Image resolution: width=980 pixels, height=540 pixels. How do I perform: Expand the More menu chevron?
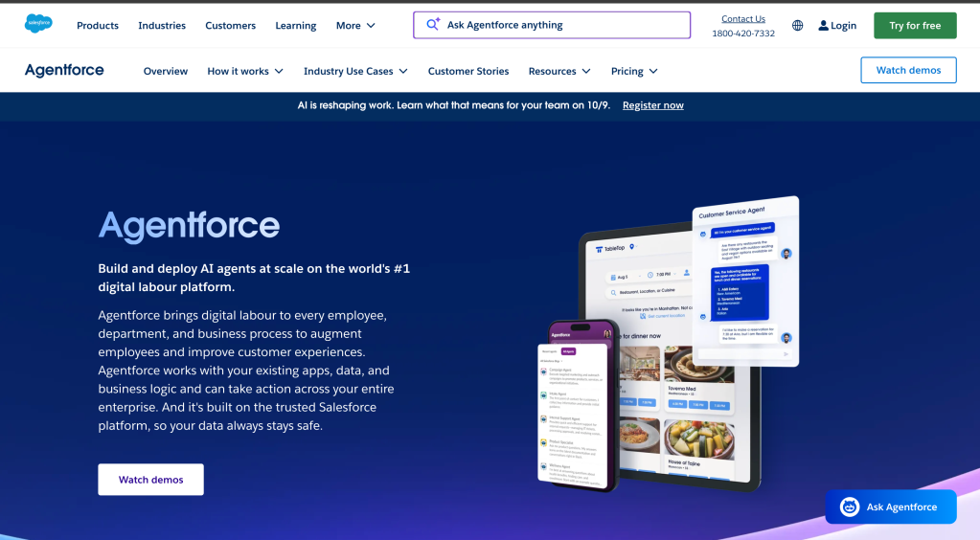tap(371, 26)
